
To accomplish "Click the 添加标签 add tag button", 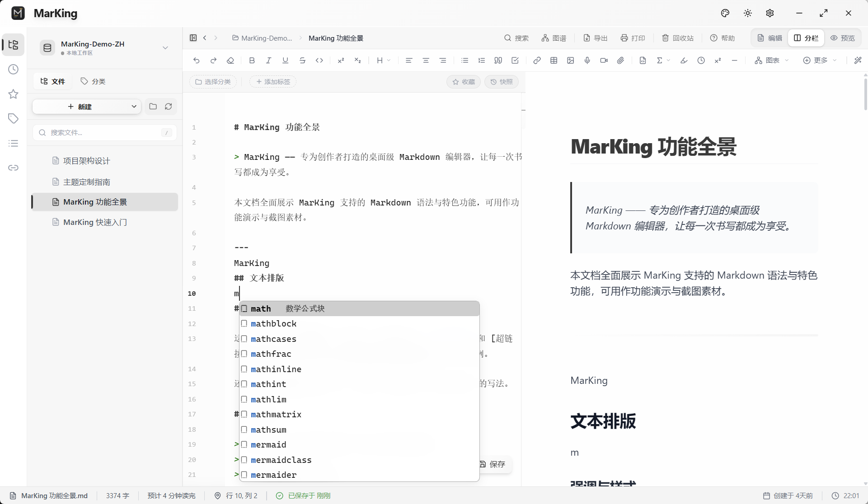I will tap(273, 82).
